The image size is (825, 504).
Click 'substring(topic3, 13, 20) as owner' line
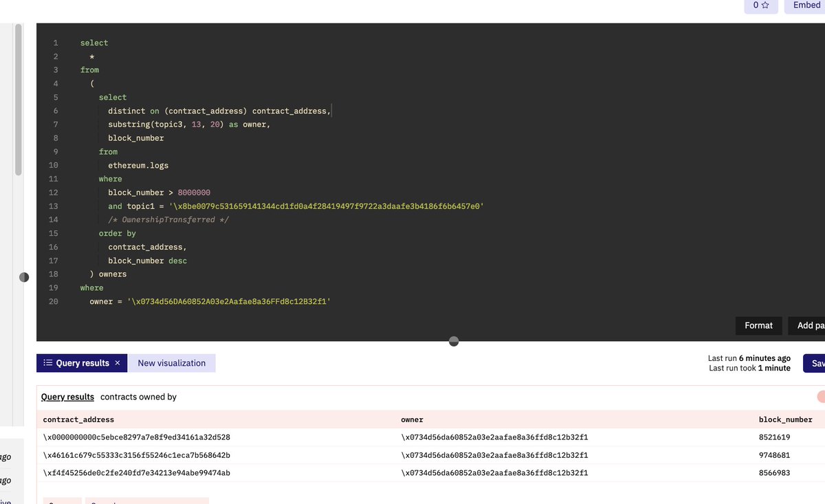click(x=189, y=124)
